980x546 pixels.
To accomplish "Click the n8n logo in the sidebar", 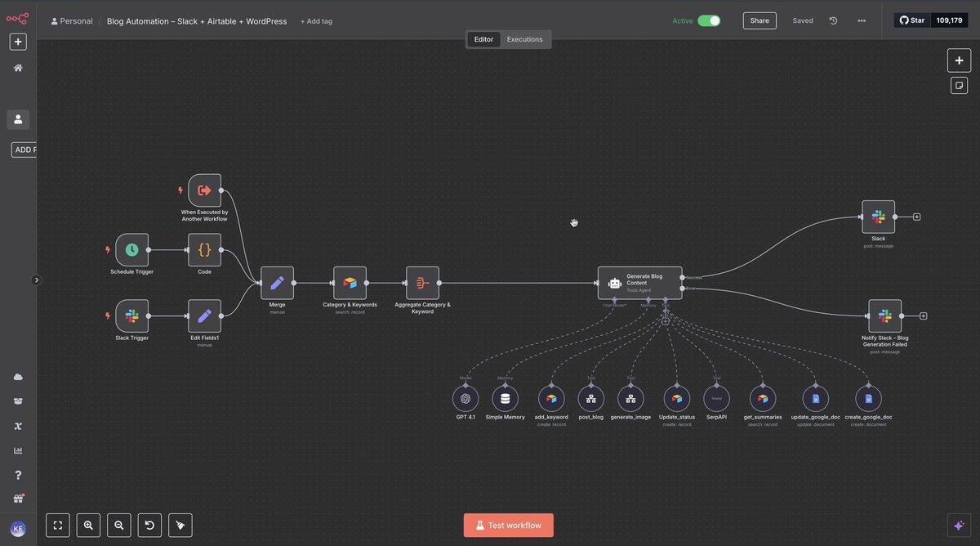I will coord(18,18).
